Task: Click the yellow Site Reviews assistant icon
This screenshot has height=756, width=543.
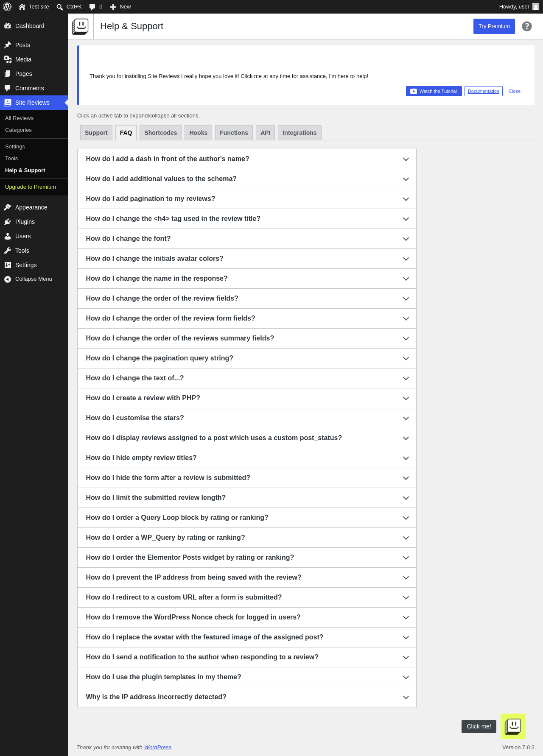Action: pyautogui.click(x=513, y=726)
